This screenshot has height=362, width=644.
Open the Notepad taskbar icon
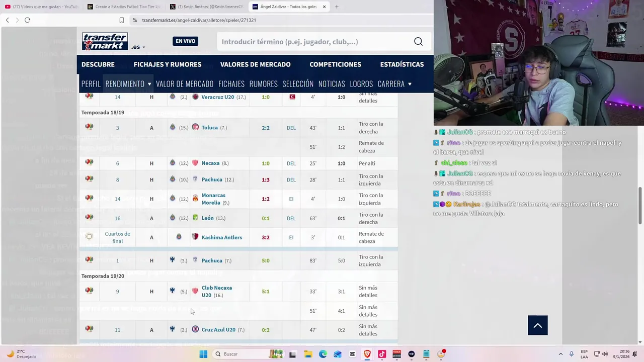click(426, 354)
